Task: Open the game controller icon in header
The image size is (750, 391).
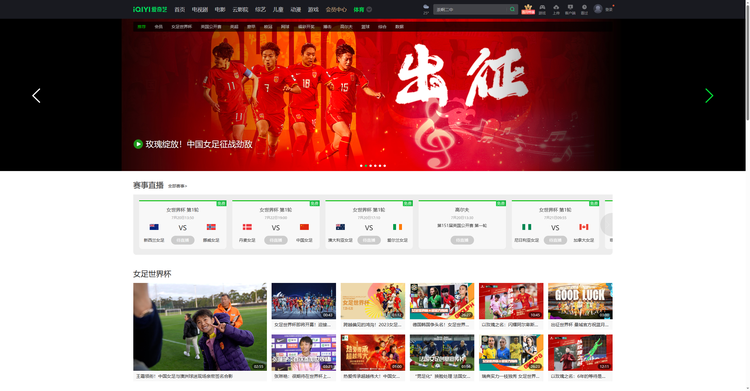Action: [542, 9]
